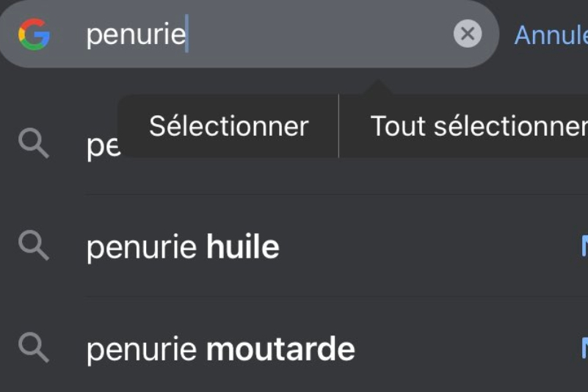The height and width of the screenshot is (392, 588).
Task: Click the popup menu pointer caret
Action: [x=379, y=88]
